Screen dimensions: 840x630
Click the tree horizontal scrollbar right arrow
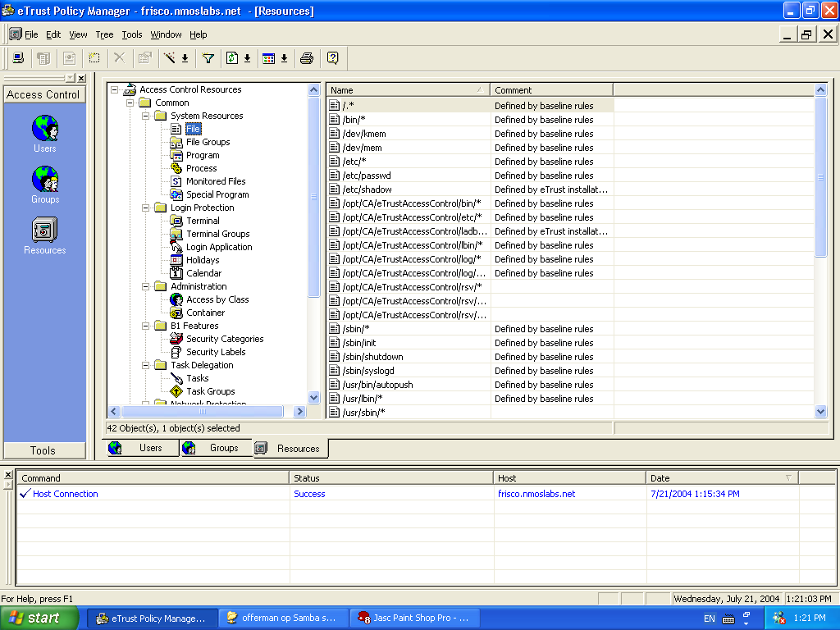[x=300, y=412]
